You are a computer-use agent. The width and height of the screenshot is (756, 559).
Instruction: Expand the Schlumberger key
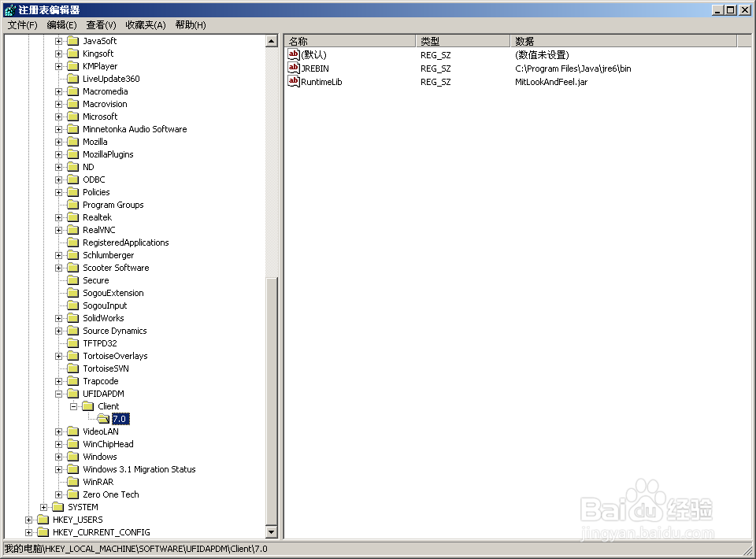pyautogui.click(x=58, y=255)
